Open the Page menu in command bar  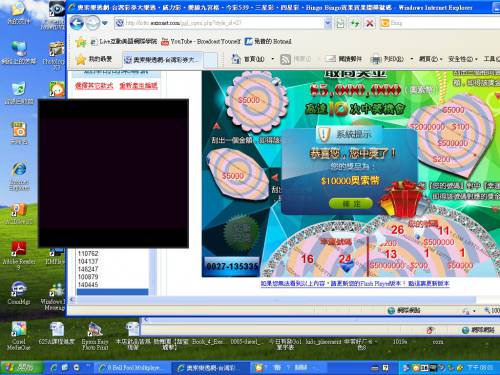(x=430, y=59)
